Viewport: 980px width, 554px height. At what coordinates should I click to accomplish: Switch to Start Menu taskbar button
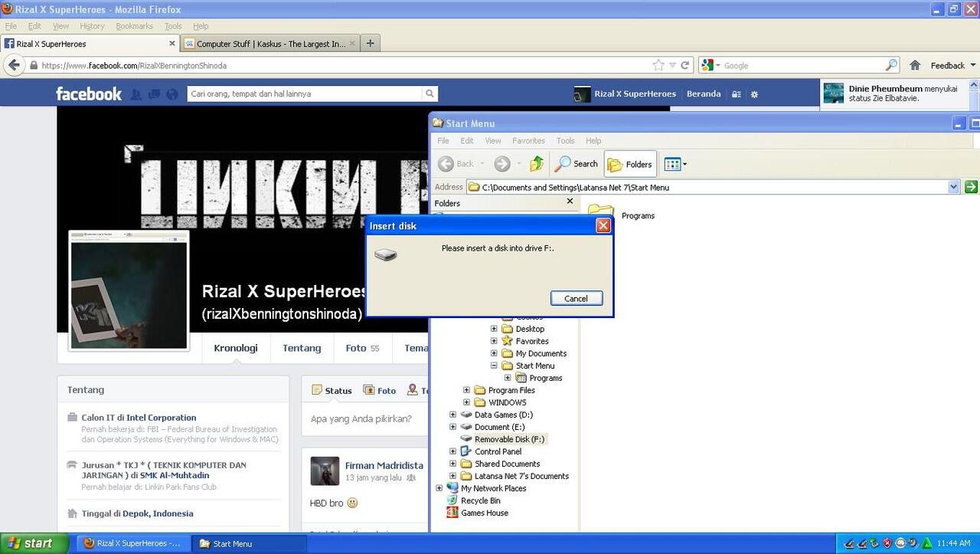(249, 543)
